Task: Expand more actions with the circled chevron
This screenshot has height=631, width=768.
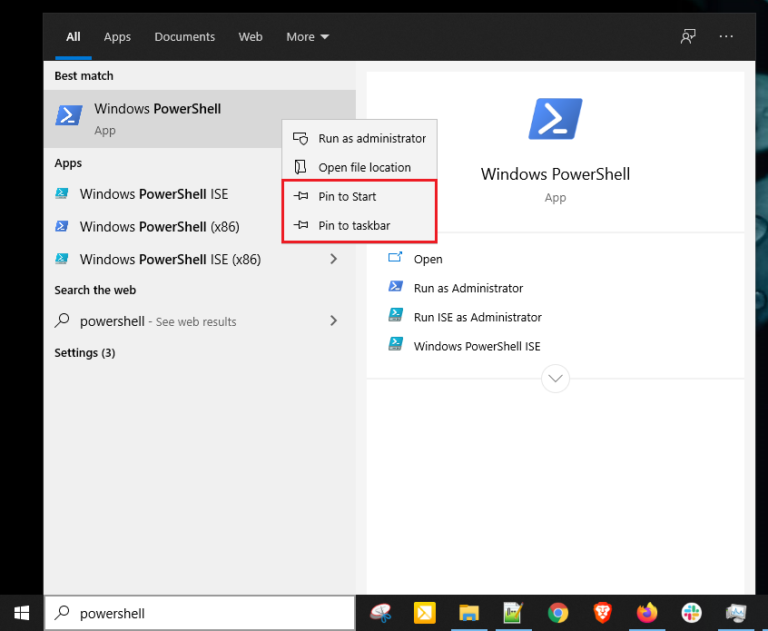Action: pyautogui.click(x=555, y=378)
